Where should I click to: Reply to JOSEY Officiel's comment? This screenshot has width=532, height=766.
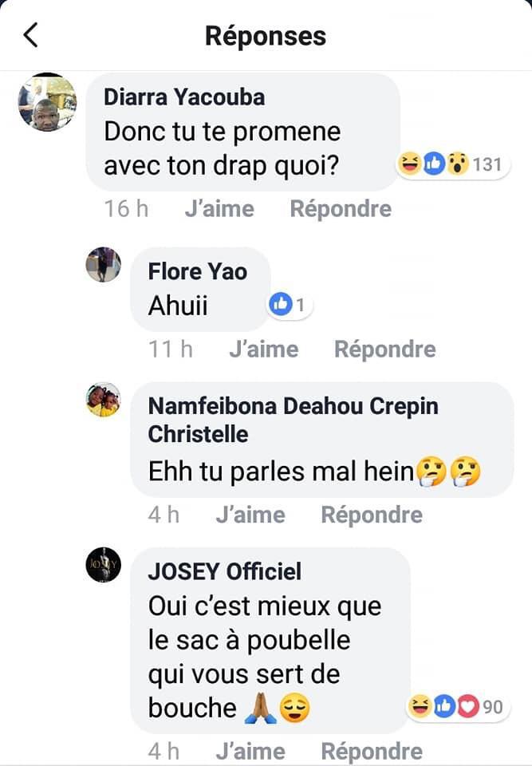tap(371, 751)
